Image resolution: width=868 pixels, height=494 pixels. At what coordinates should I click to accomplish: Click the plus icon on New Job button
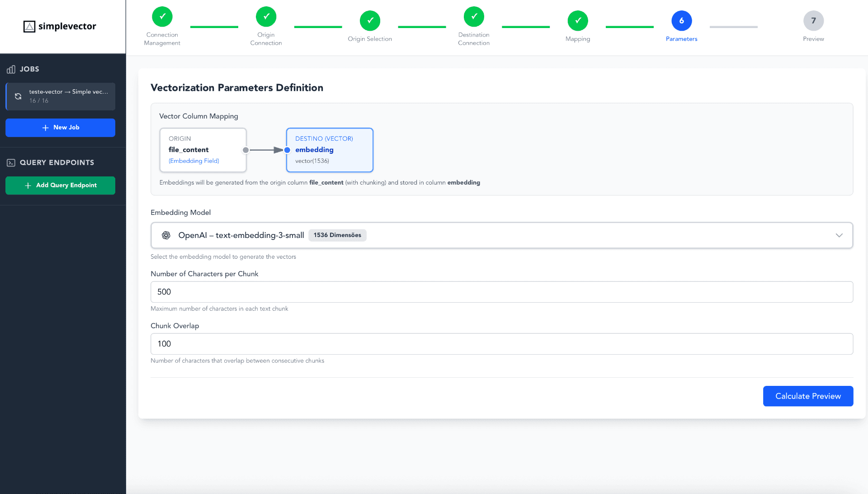point(45,128)
